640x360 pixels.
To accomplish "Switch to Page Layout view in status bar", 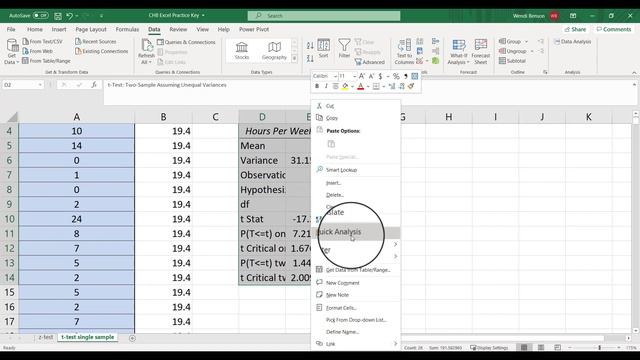I will tap(541, 347).
